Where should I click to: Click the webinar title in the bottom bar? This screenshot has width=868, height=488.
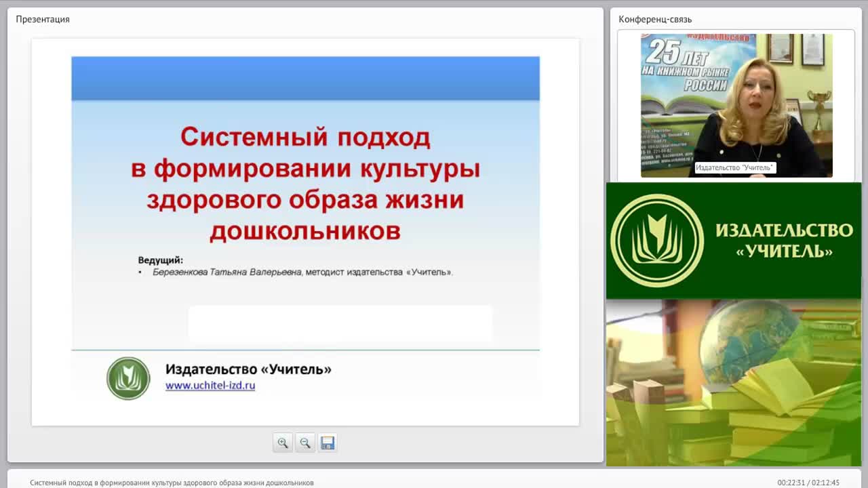click(172, 483)
